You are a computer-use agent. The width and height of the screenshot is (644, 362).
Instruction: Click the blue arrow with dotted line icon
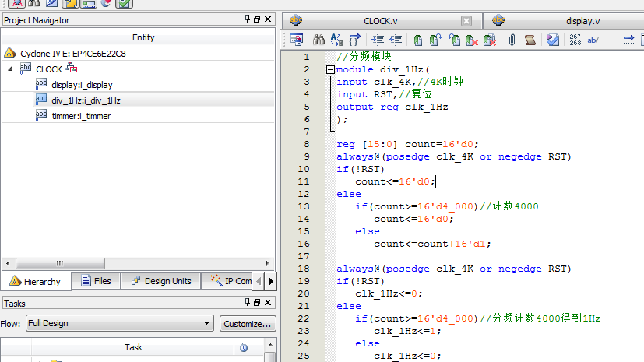pyautogui.click(x=628, y=40)
